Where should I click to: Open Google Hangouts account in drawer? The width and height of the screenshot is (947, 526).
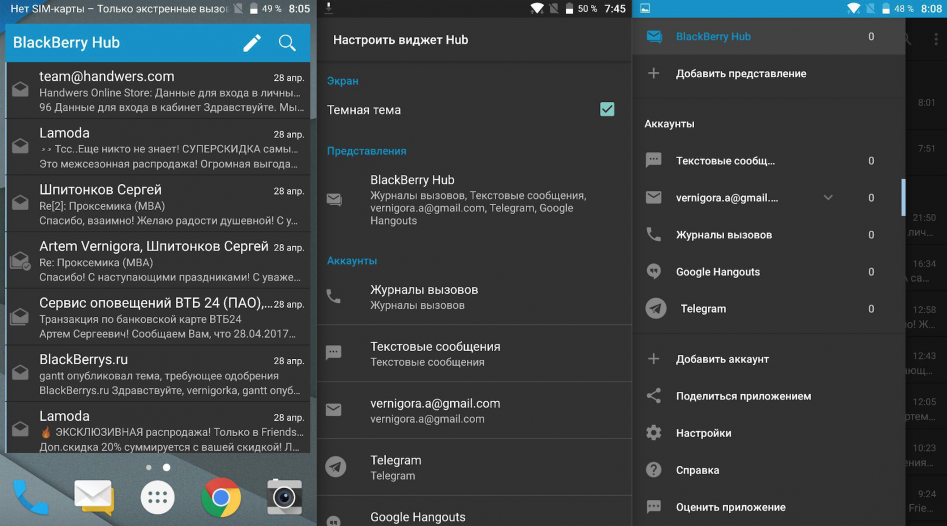click(x=768, y=272)
